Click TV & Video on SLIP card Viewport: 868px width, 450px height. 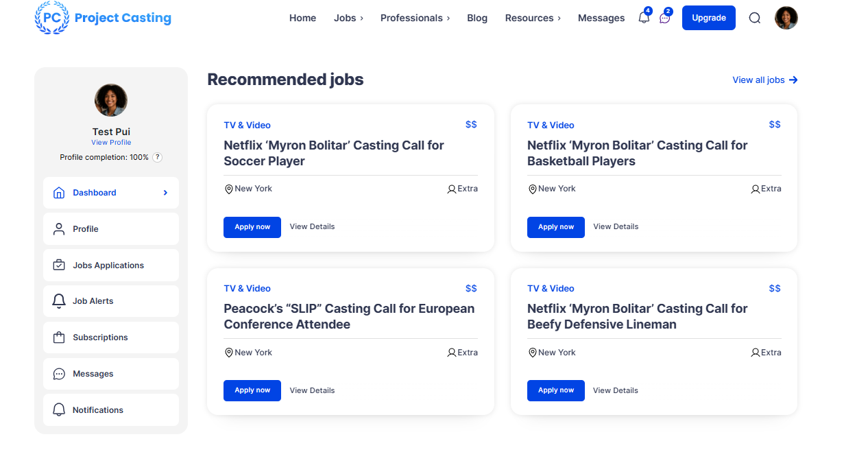pyautogui.click(x=247, y=288)
